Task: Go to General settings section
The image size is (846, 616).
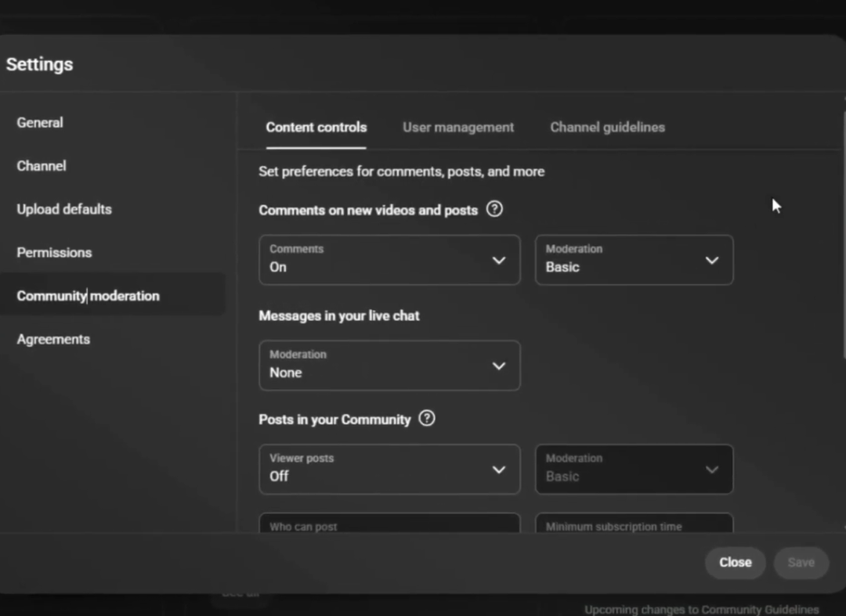Action: click(x=40, y=122)
